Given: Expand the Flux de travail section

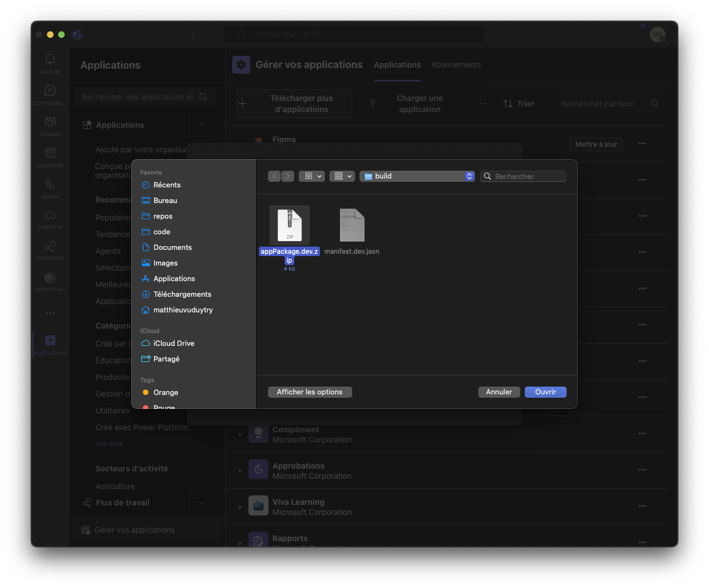Looking at the screenshot, I should (x=202, y=503).
